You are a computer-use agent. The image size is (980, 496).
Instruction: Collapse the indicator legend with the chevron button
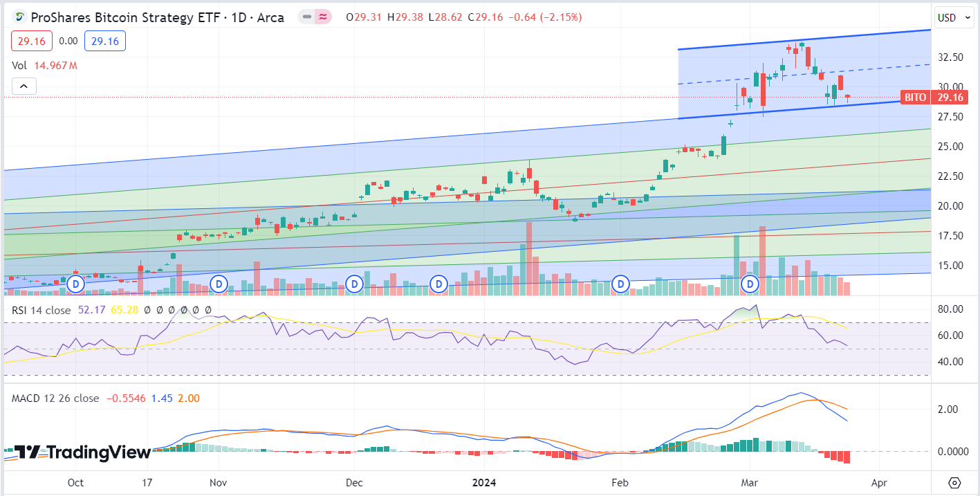point(24,86)
